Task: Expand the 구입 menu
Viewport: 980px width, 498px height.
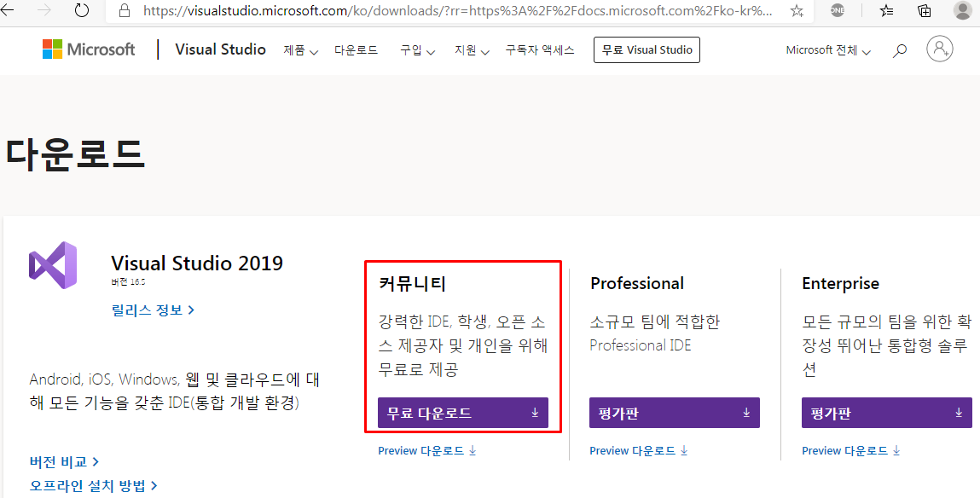Action: click(x=417, y=50)
